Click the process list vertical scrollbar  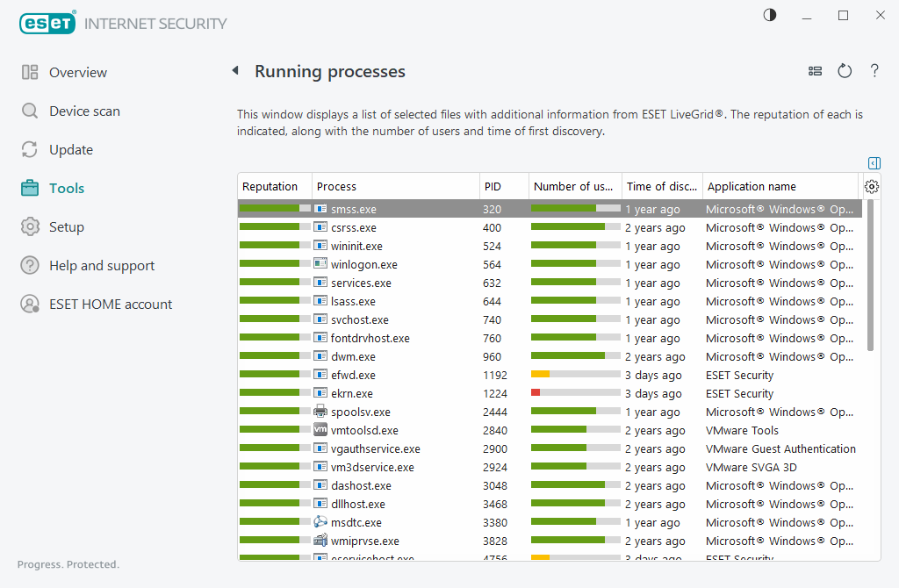click(870, 276)
